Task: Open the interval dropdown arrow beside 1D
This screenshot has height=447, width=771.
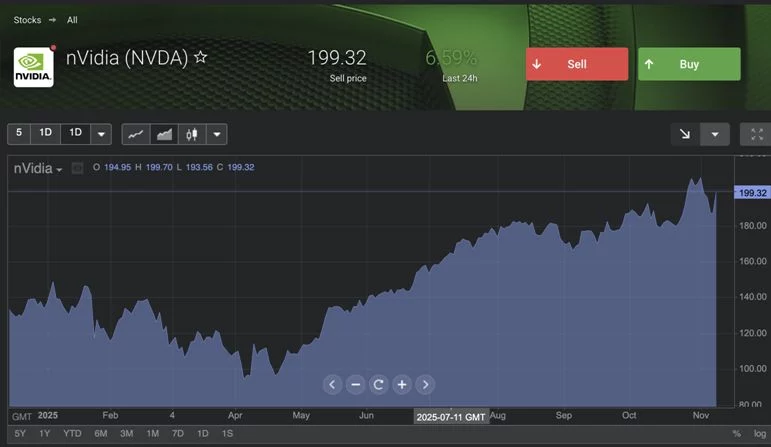Action: pyautogui.click(x=101, y=134)
